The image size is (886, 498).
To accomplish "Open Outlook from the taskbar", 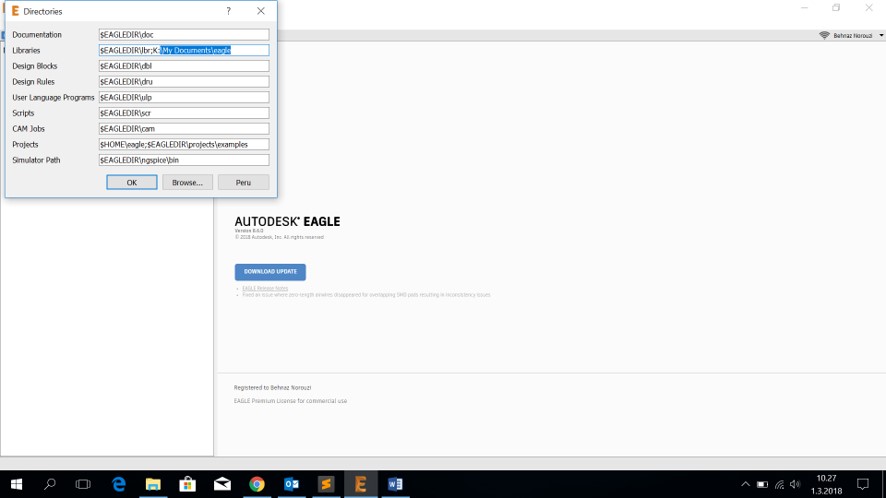I will click(x=292, y=484).
